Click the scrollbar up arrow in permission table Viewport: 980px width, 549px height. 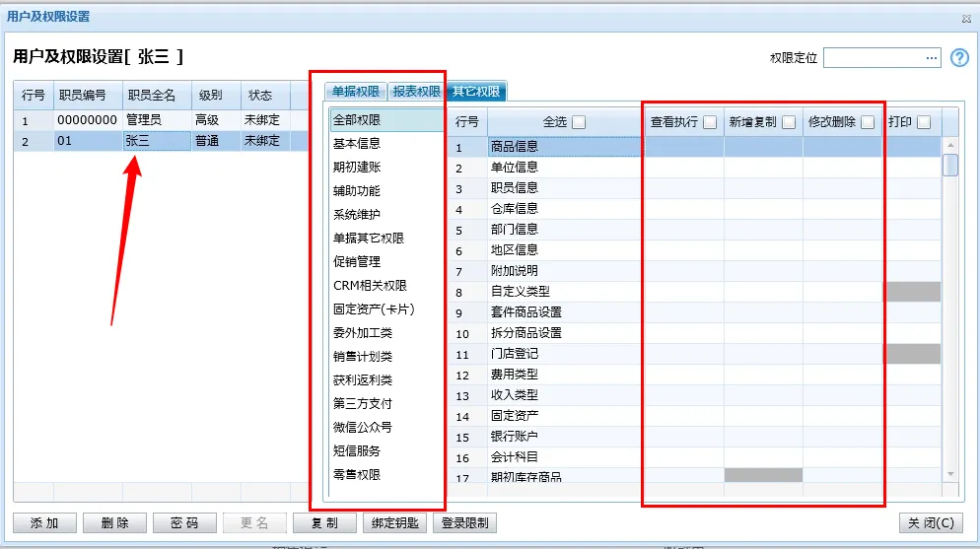[x=950, y=145]
